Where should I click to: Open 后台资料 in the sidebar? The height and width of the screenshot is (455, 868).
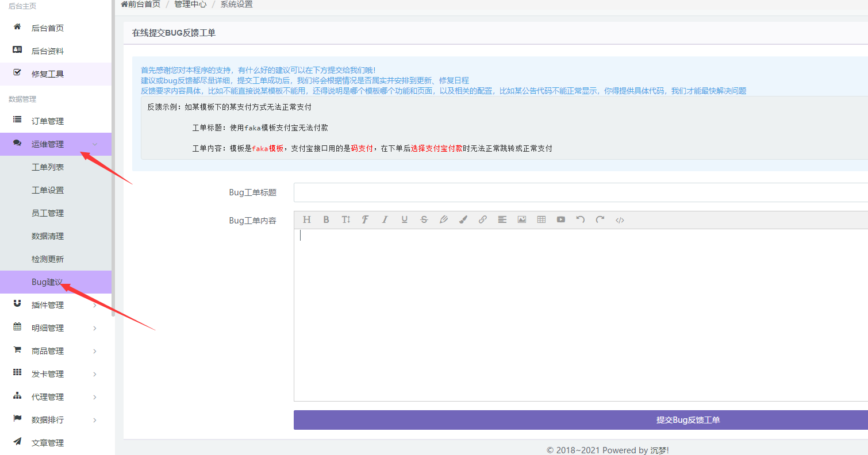[x=56, y=51]
